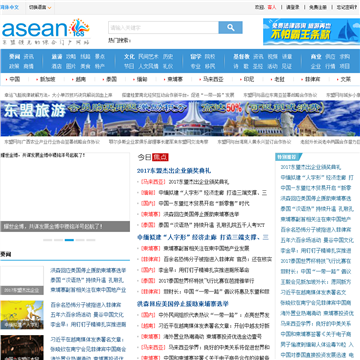Go to 视频 under 基督教
This screenshot has width=360, height=360.
[273, 57]
